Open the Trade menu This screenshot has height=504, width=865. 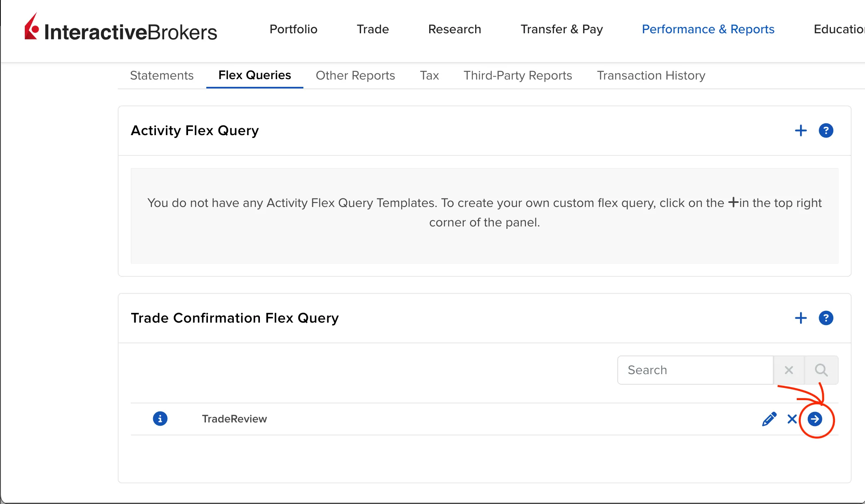click(x=373, y=29)
